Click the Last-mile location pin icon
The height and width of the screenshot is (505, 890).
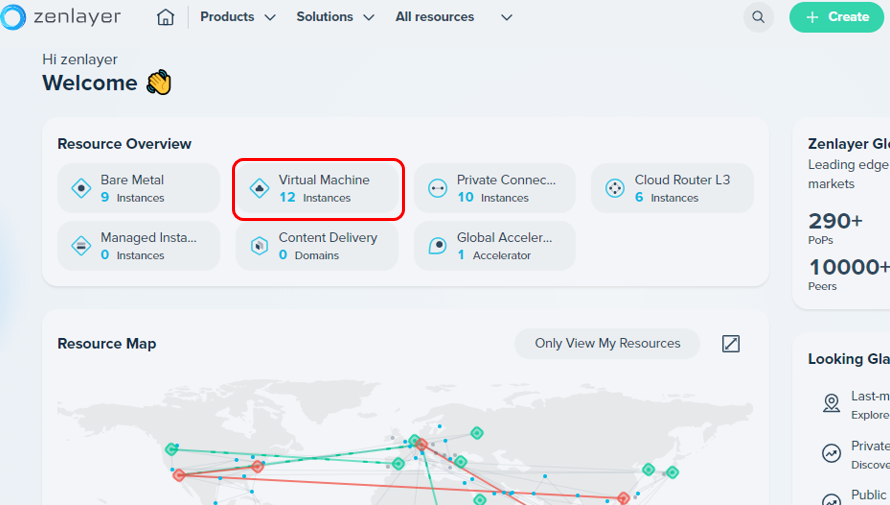(x=832, y=403)
